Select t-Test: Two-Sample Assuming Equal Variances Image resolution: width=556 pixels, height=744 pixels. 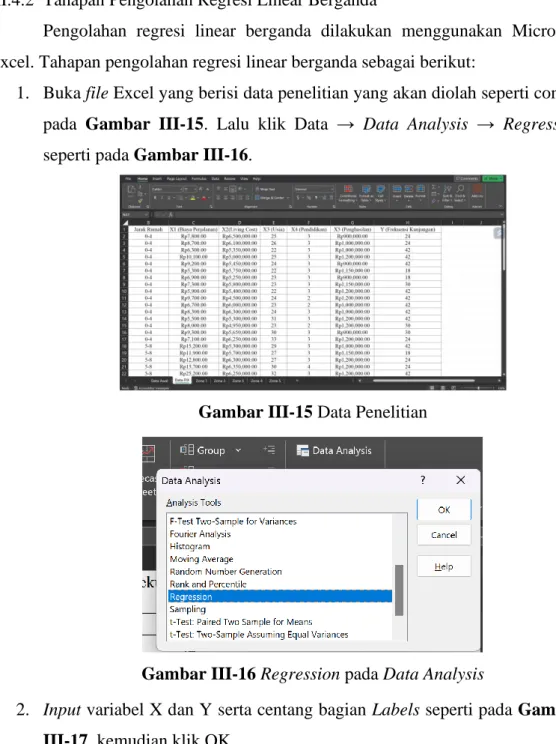point(259,634)
